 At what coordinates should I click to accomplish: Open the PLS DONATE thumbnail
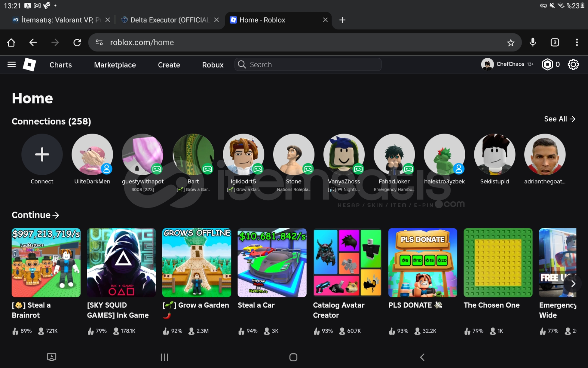tap(423, 262)
